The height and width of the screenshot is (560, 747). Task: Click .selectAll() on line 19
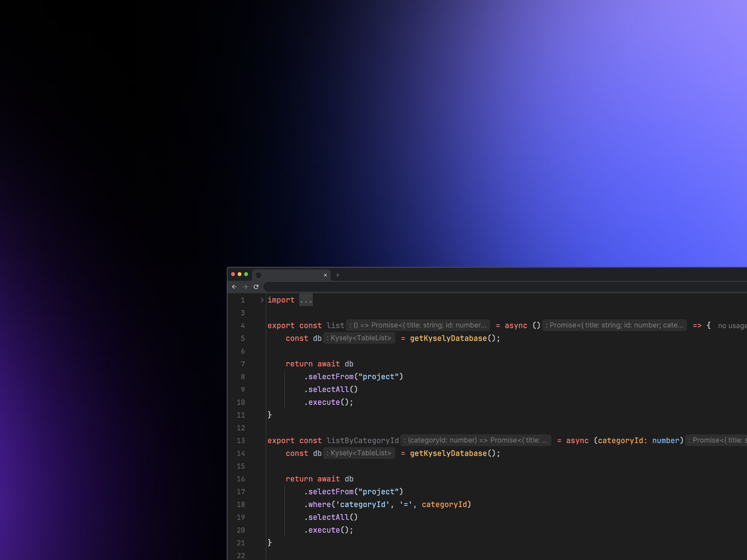331,517
